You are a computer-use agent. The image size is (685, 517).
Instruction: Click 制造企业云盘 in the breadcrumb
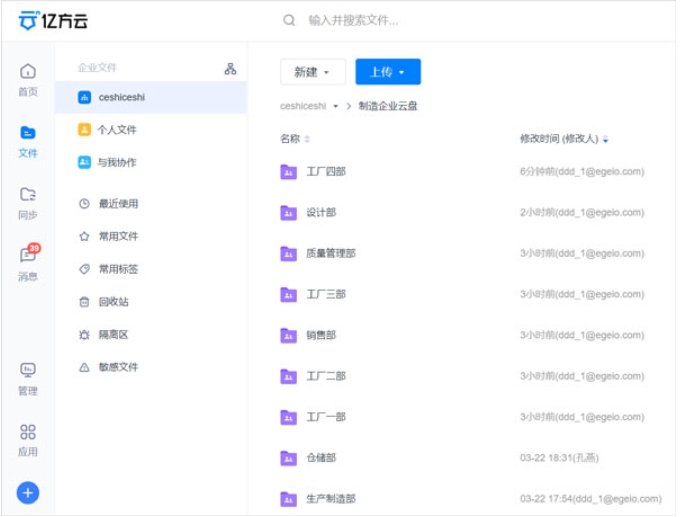pos(387,106)
